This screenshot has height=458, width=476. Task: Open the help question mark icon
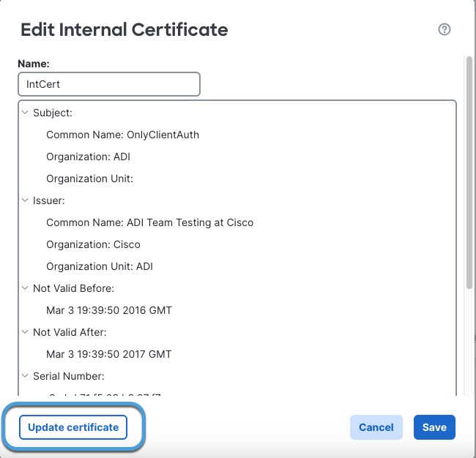[x=444, y=30]
